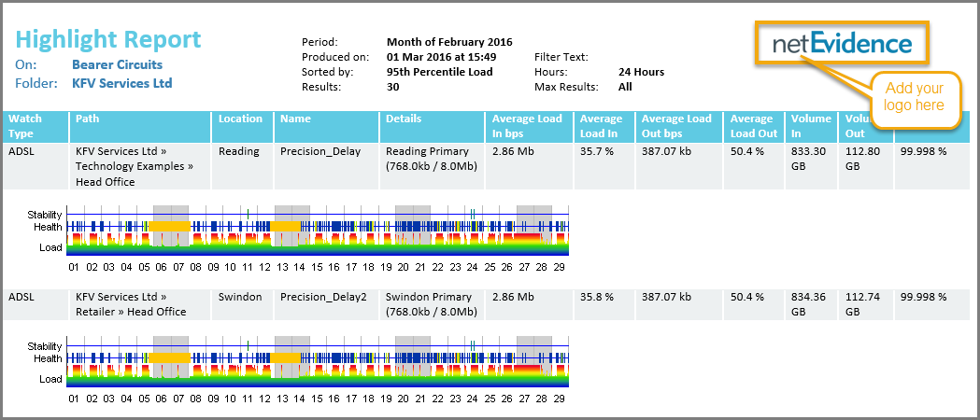Click the 24 Hours value

(641, 72)
